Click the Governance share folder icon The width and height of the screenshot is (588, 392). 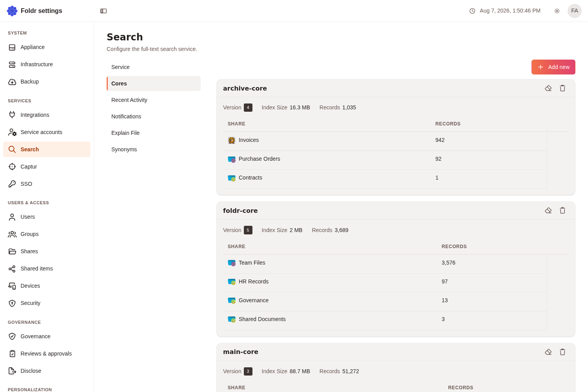(x=232, y=301)
